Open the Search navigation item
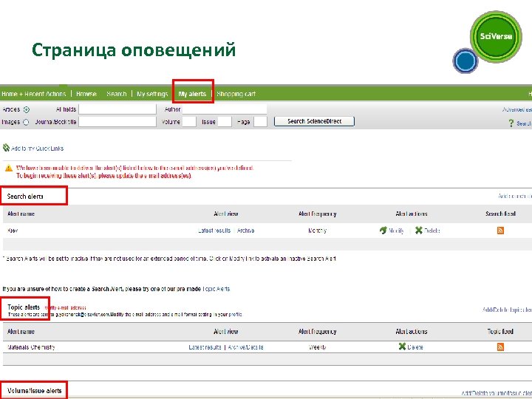 117,94
